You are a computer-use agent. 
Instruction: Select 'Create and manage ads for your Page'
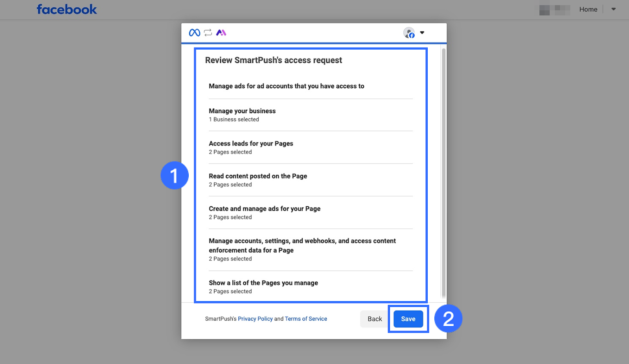pyautogui.click(x=265, y=213)
